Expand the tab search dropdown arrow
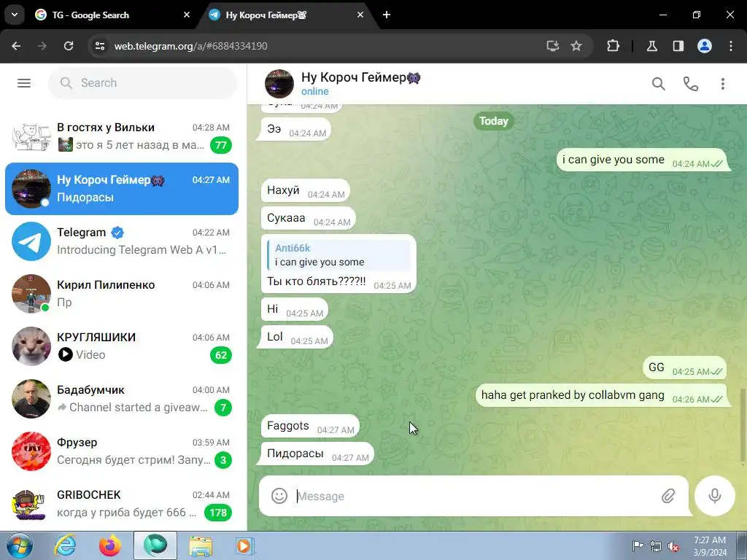 click(x=15, y=15)
